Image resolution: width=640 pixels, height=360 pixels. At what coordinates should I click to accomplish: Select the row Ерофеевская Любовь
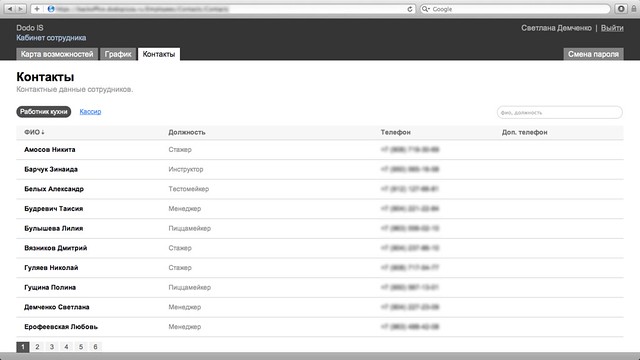pos(320,327)
